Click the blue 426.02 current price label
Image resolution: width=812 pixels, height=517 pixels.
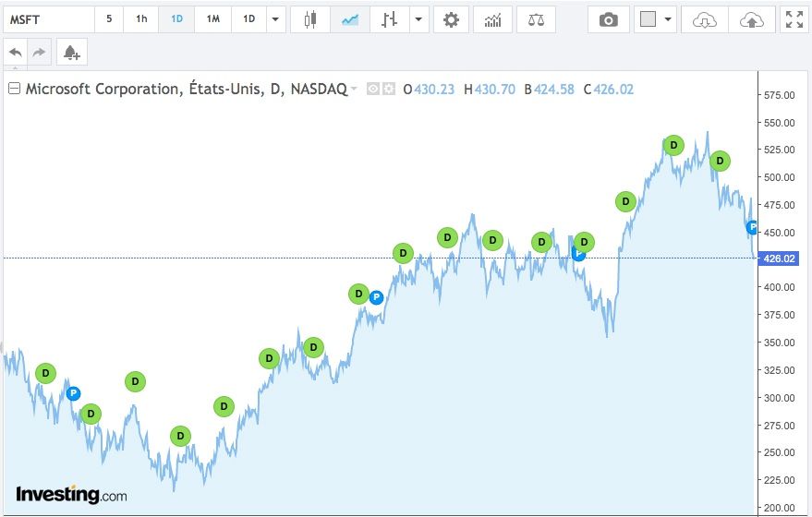tap(779, 258)
